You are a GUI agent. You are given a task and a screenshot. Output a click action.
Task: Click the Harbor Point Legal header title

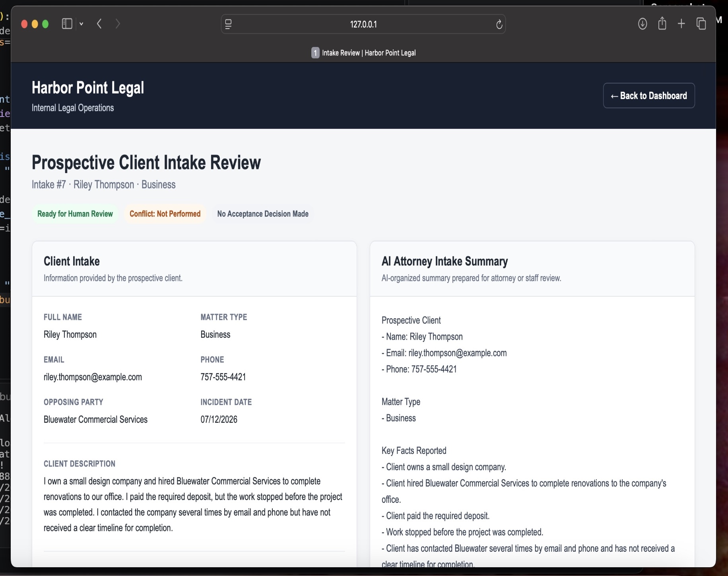click(88, 88)
